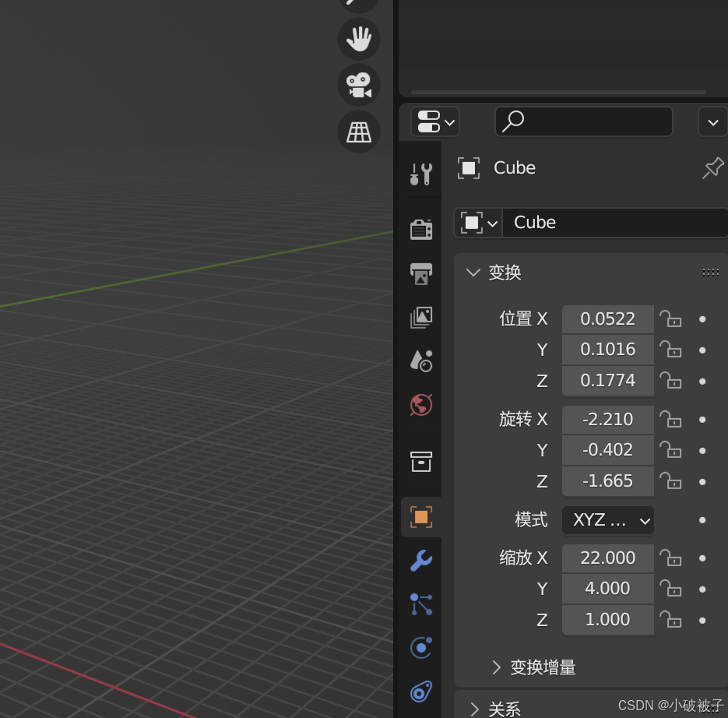The height and width of the screenshot is (718, 728).
Task: Expand the 变换增量 subpanel
Action: [x=496, y=667]
